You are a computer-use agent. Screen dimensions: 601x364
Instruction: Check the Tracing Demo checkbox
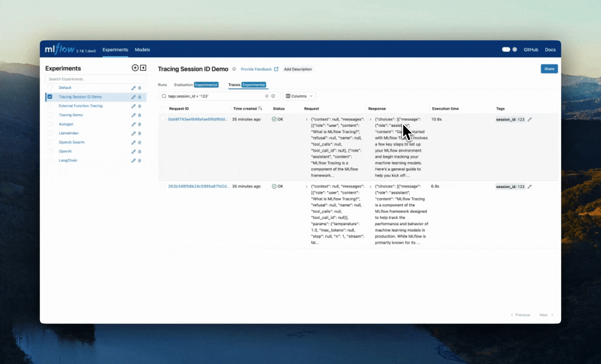[x=50, y=115]
